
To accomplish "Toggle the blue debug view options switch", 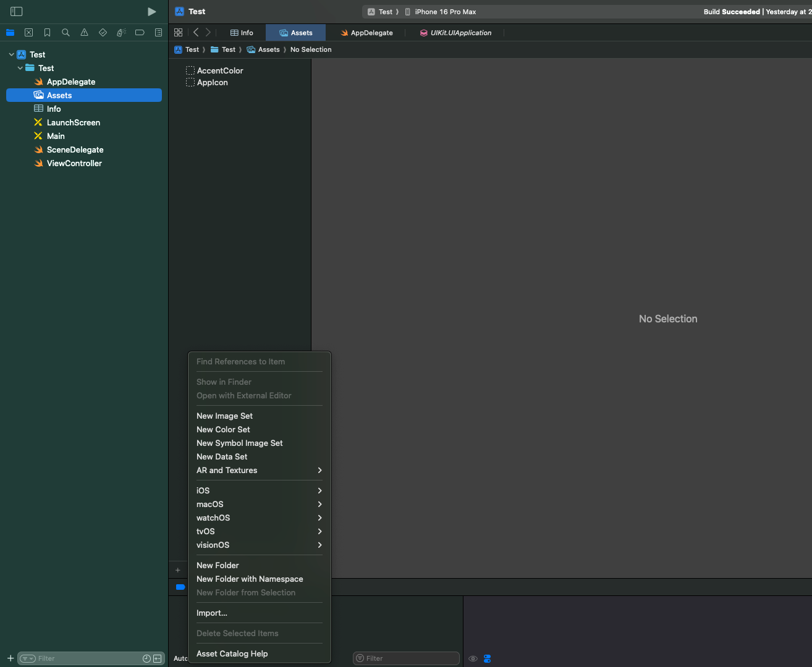I will click(487, 658).
